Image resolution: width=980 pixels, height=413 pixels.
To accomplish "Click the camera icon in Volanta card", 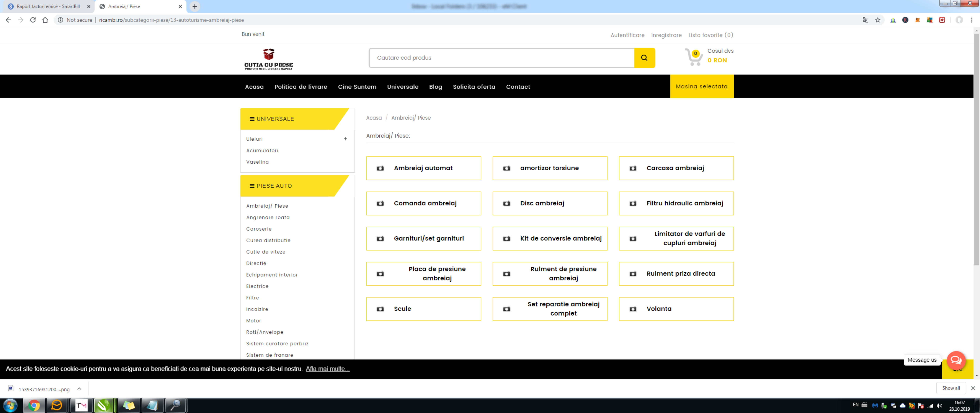I will pos(633,309).
